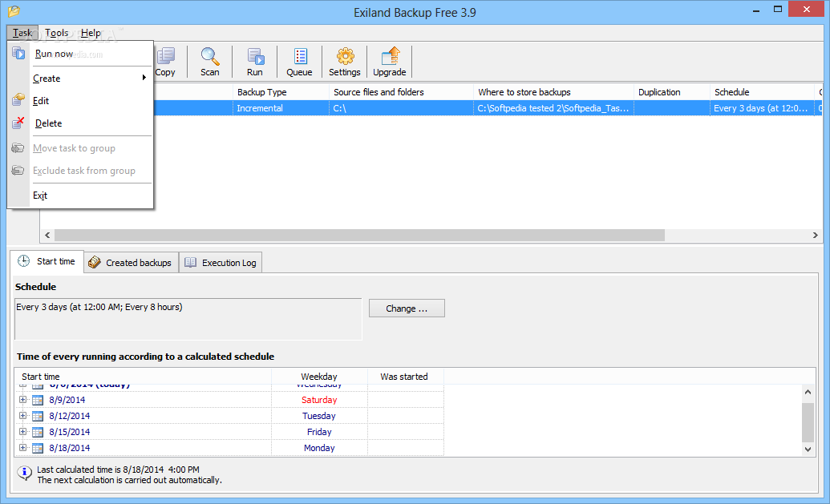
Task: Click the Change ... schedule button
Action: (407, 308)
